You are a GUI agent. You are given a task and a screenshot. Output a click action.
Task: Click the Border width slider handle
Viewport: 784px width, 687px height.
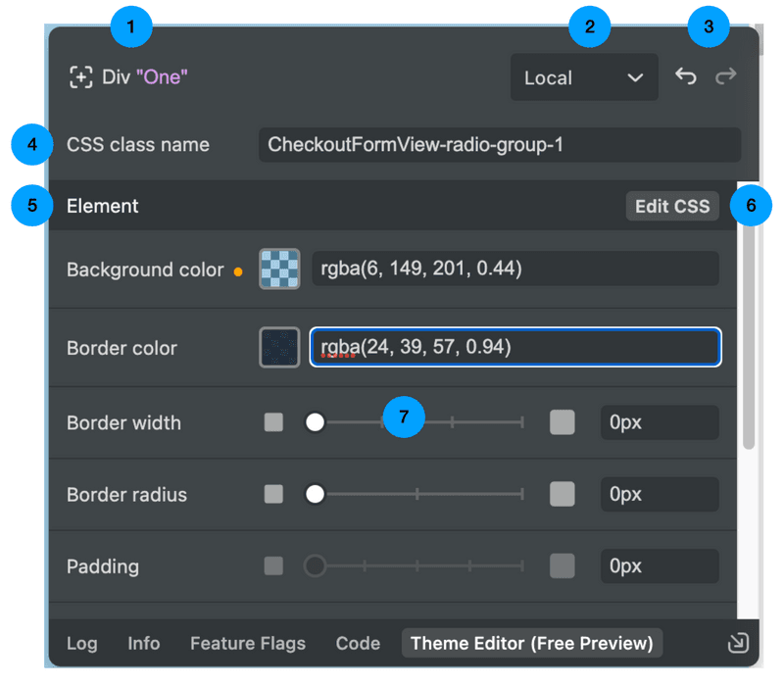[x=315, y=422]
